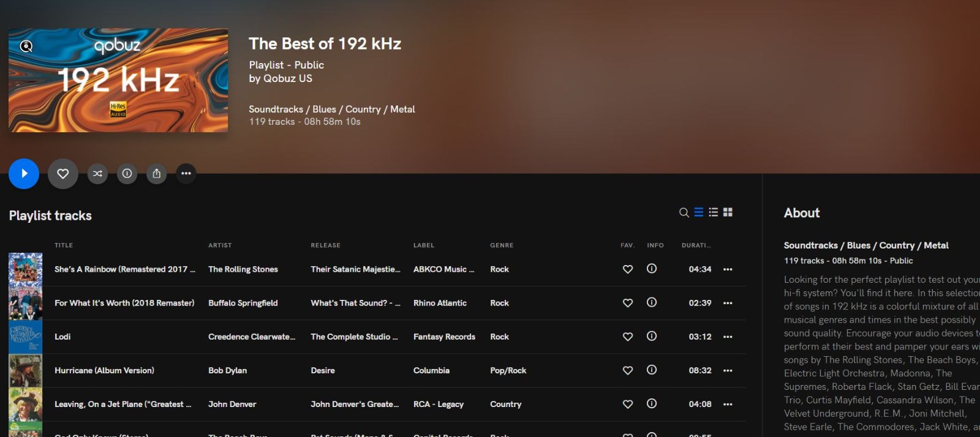Viewport: 980px width, 437px height.
Task: Open options for She's A Rainbow
Action: [728, 269]
